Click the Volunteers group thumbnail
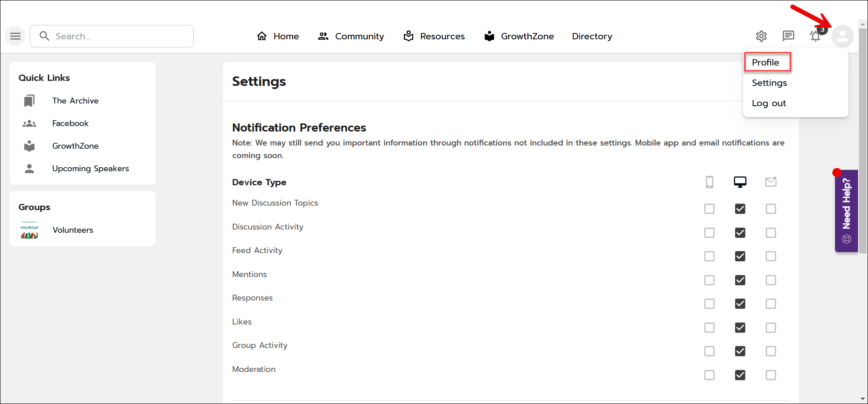868x404 pixels. pos(29,230)
